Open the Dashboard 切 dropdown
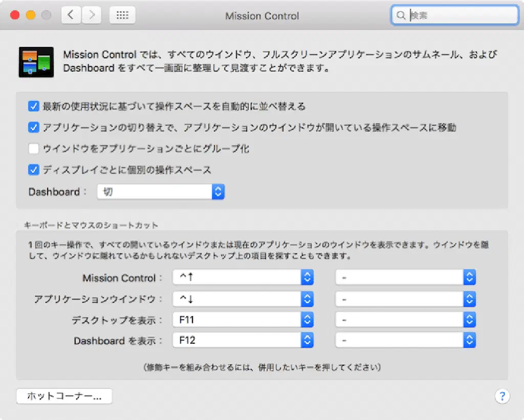Viewport: 524px width, 420px height. pos(161,192)
